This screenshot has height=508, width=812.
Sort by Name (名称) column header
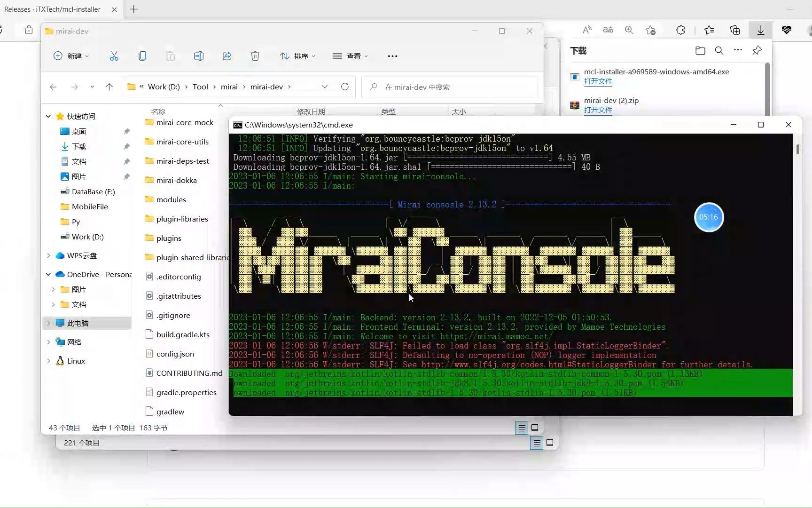(x=158, y=111)
